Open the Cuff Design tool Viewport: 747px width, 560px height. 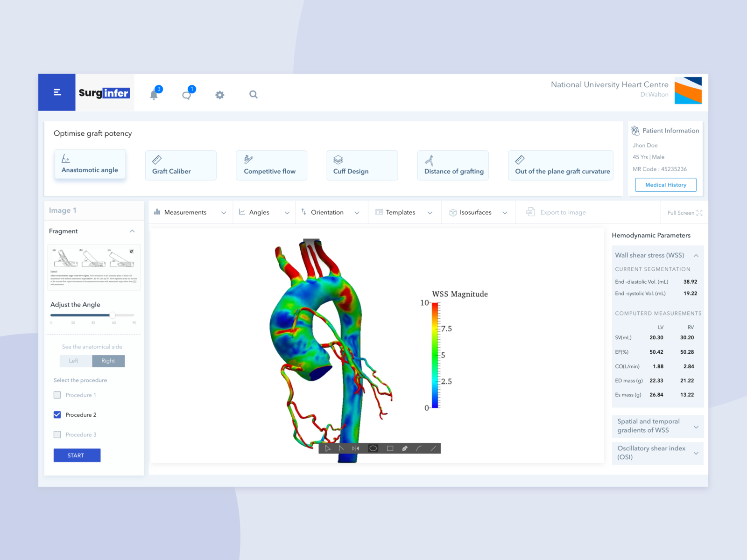pos(362,165)
